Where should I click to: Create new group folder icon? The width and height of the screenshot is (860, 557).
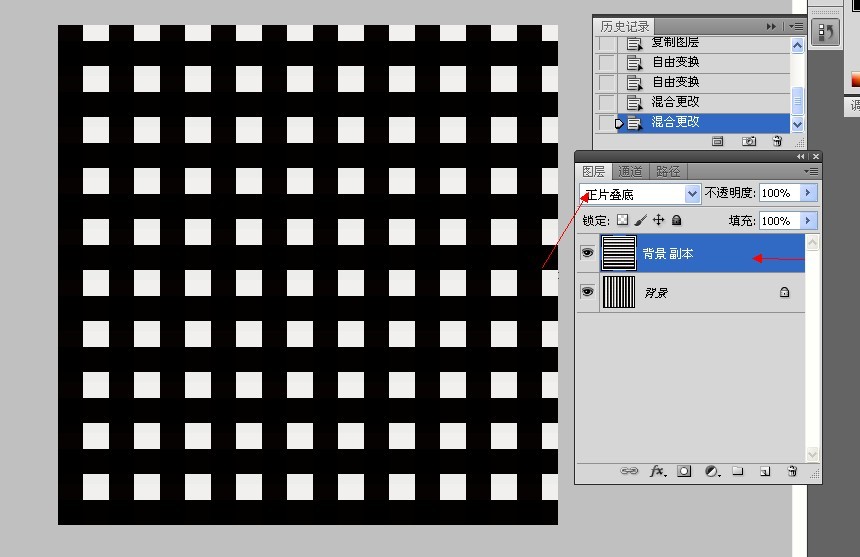[738, 471]
